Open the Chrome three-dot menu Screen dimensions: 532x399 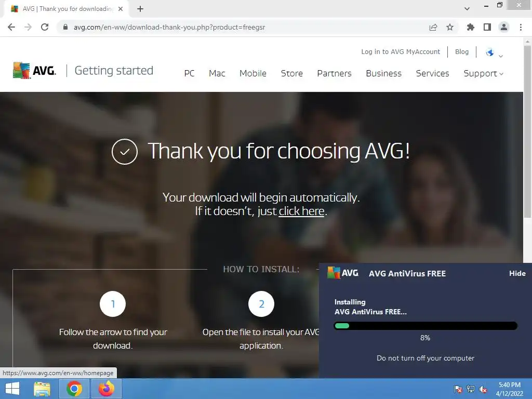[x=521, y=27]
